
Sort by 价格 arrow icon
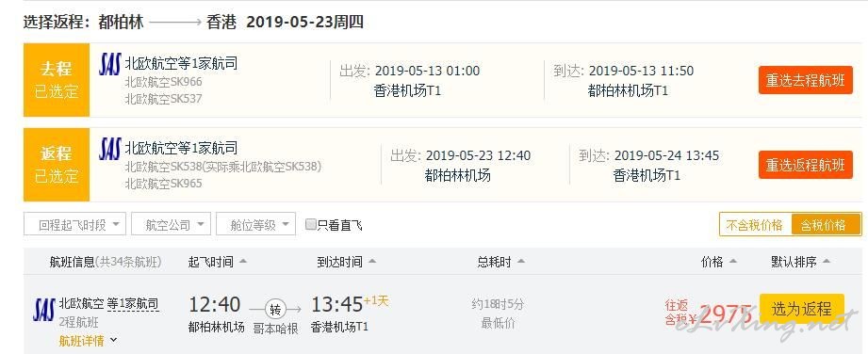click(733, 262)
